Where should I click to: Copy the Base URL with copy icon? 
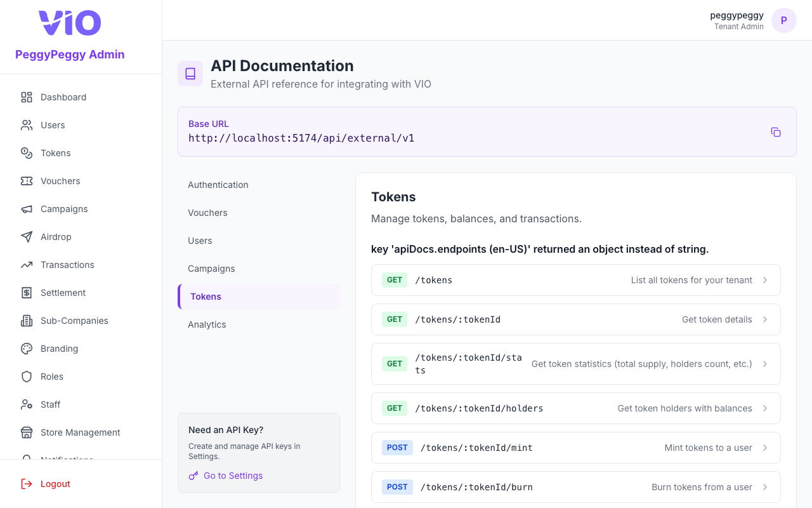(776, 132)
